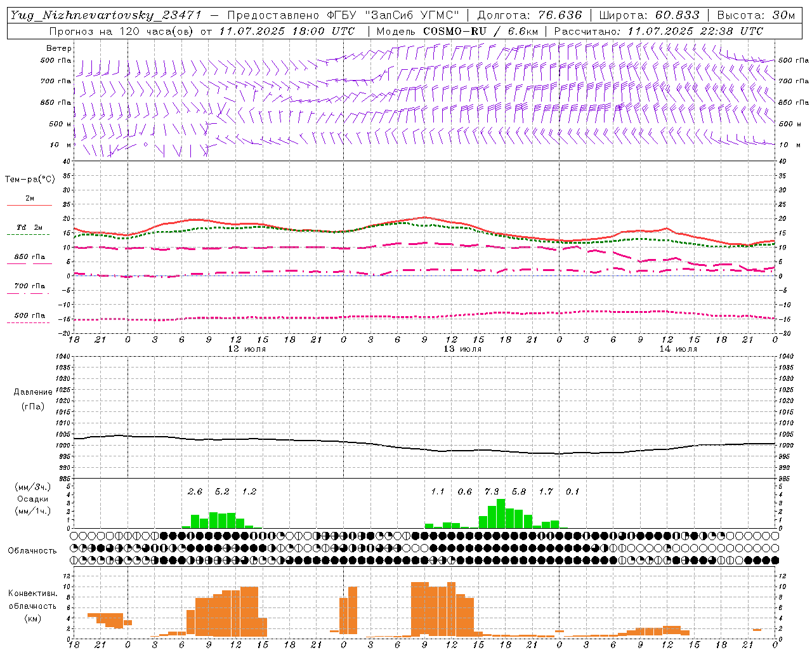Click the Давление pressure panel label
812x650 pixels.
tap(33, 392)
